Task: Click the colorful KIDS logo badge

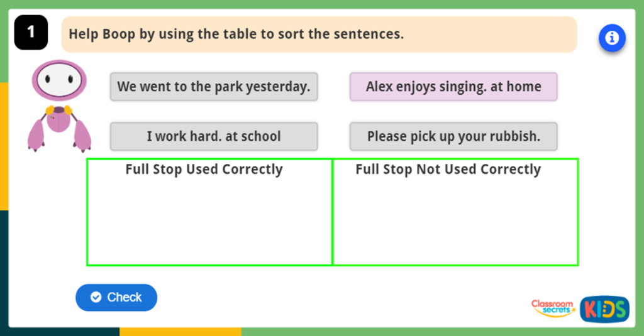Action: 604,308
